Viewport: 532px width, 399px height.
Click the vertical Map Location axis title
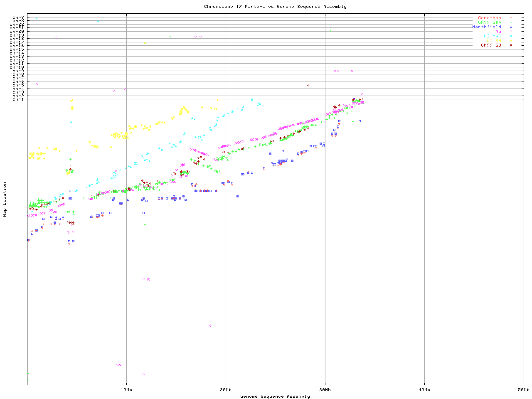pyautogui.click(x=5, y=199)
